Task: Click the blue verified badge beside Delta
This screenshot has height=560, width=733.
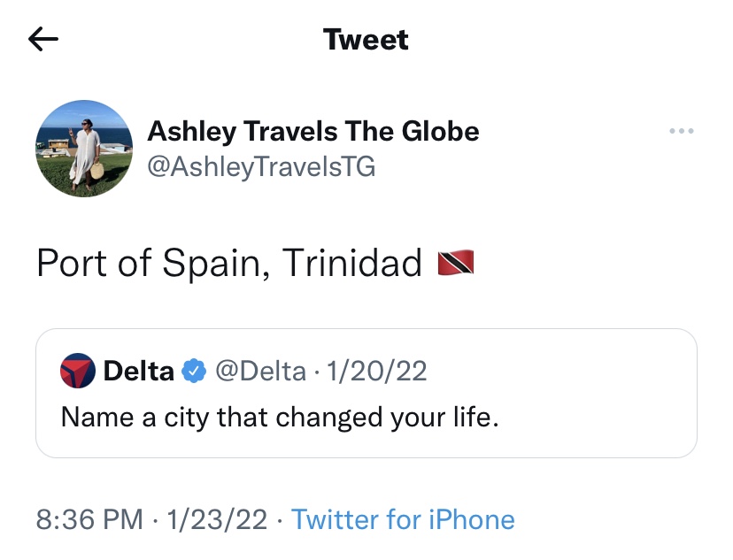Action: coord(194,371)
